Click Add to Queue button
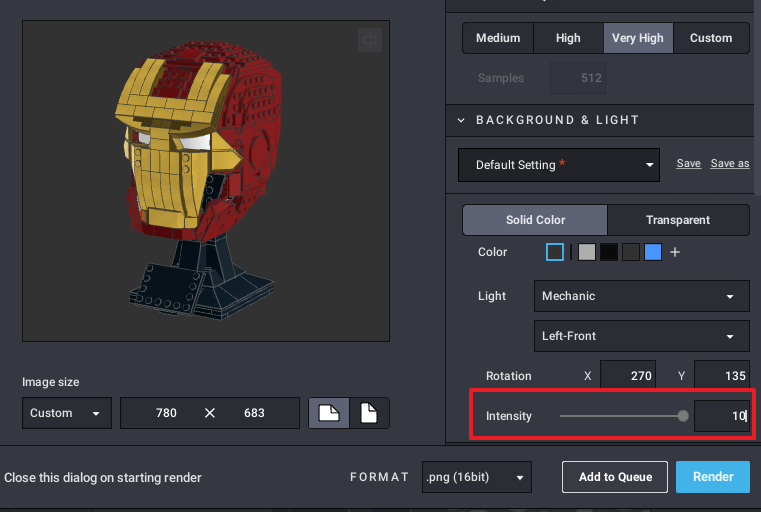This screenshot has height=512, width=761. 615,477
